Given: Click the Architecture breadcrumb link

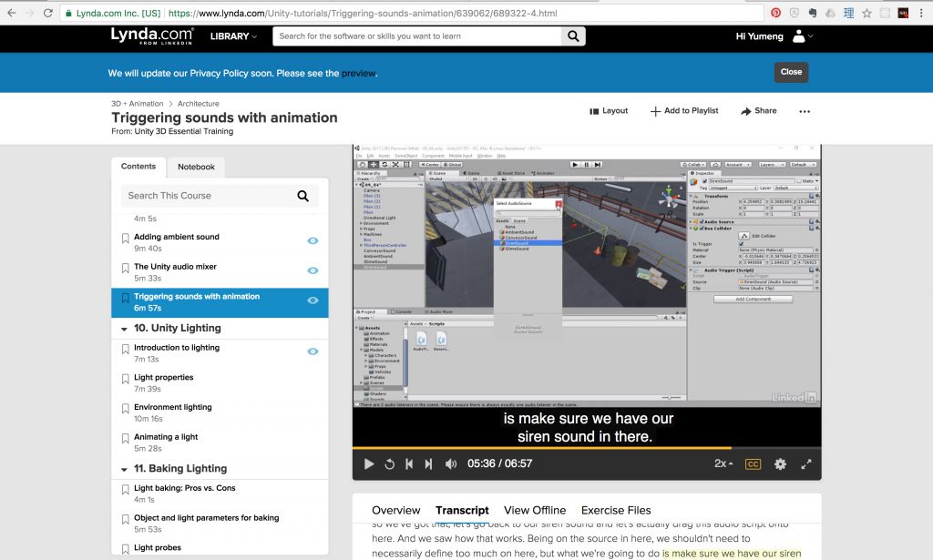Looking at the screenshot, I should pos(198,104).
